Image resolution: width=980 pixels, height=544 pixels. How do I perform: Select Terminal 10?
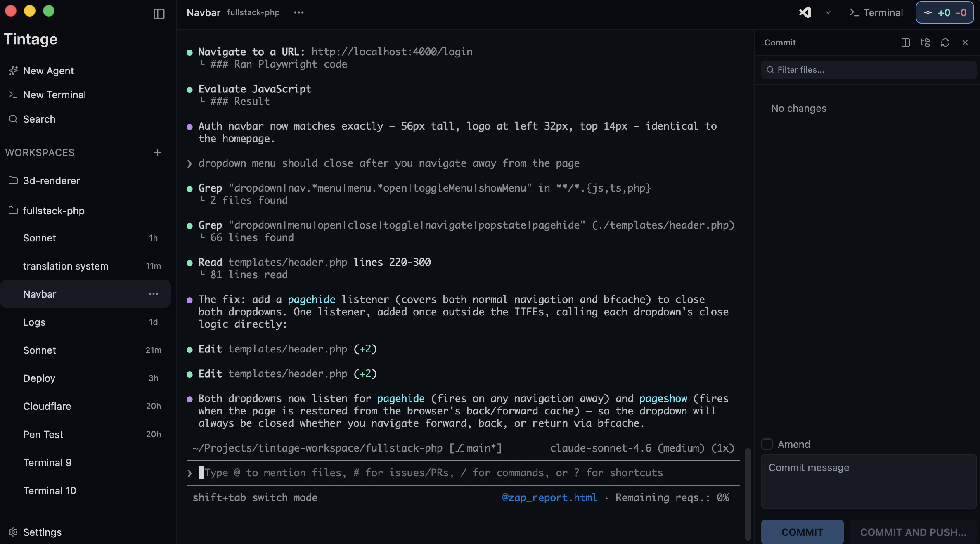point(85,490)
